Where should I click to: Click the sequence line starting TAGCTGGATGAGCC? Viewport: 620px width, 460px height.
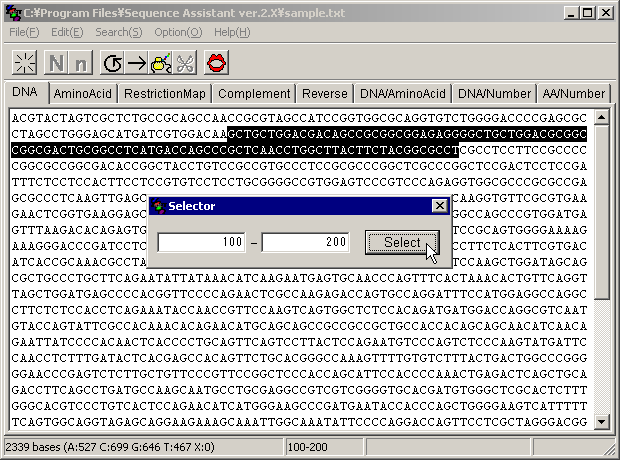coord(299,294)
